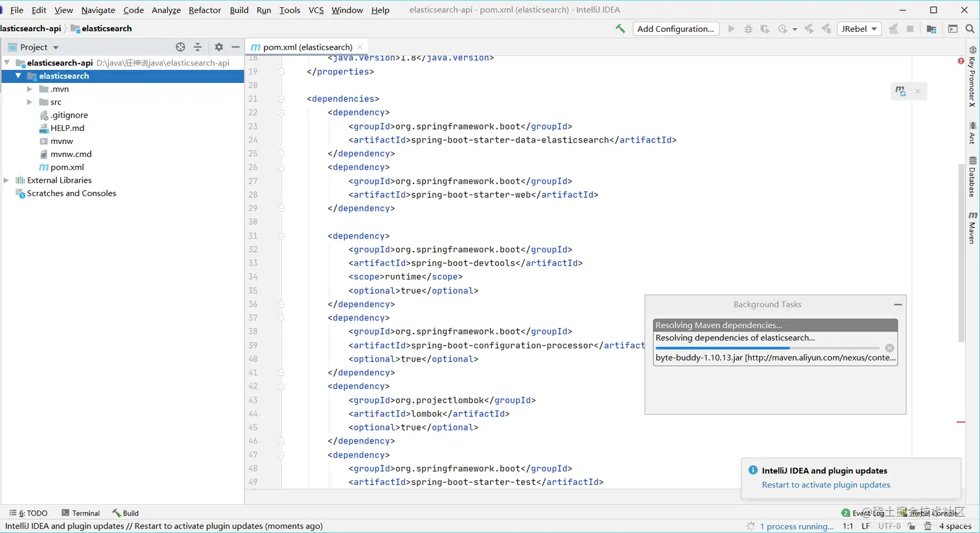Click the Run Anything icon in toolbar
The image size is (980, 533).
coord(953,29)
